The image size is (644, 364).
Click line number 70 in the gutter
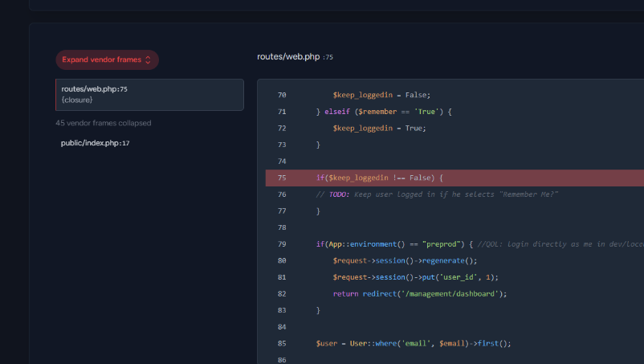click(x=282, y=95)
